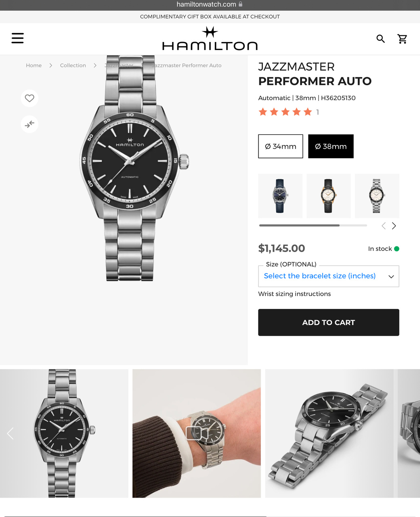Open Collection breadcrumb link
Image resolution: width=420 pixels, height=517 pixels.
73,65
